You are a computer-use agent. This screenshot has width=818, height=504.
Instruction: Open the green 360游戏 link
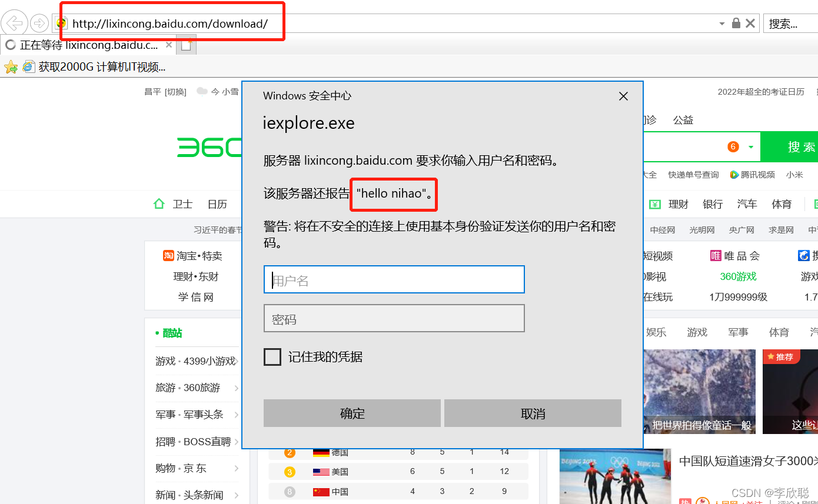point(738,276)
